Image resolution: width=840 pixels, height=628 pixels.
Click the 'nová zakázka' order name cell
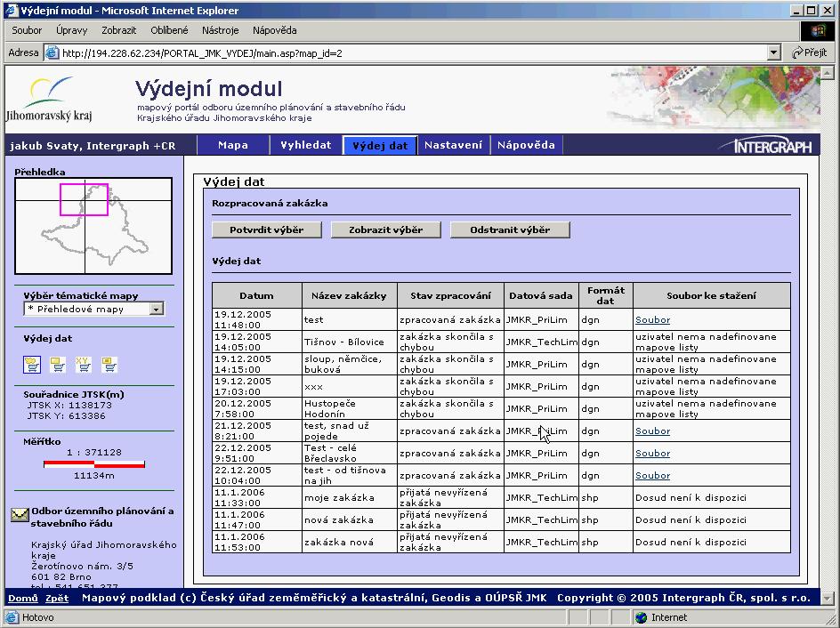pyautogui.click(x=350, y=519)
